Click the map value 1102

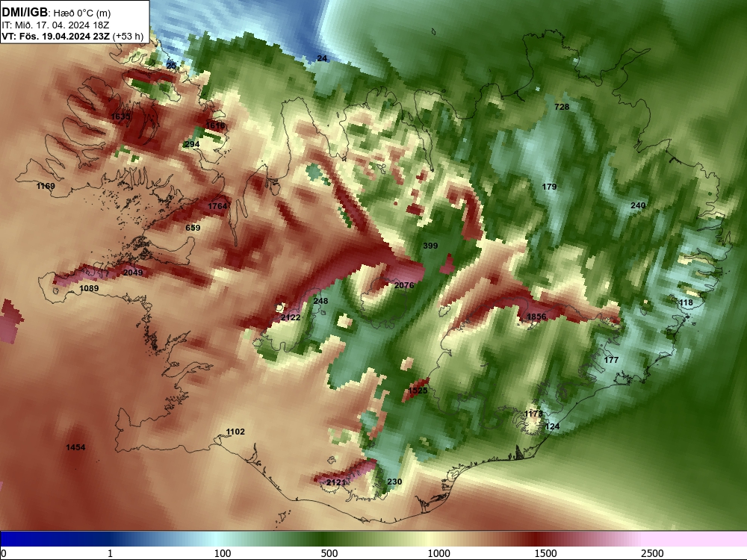(x=235, y=432)
